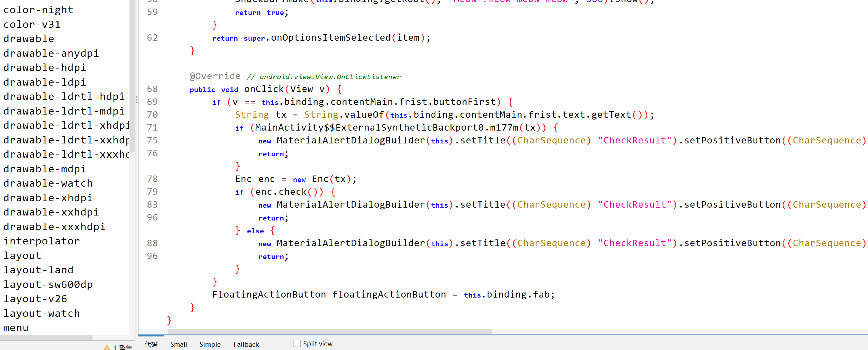The width and height of the screenshot is (868, 350).
Task: Click the else keyword
Action: point(255,231)
